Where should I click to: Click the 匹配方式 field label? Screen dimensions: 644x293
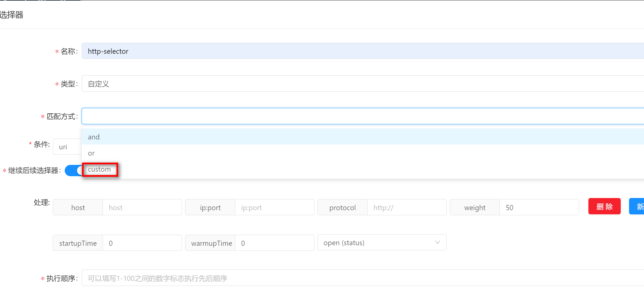coord(61,117)
